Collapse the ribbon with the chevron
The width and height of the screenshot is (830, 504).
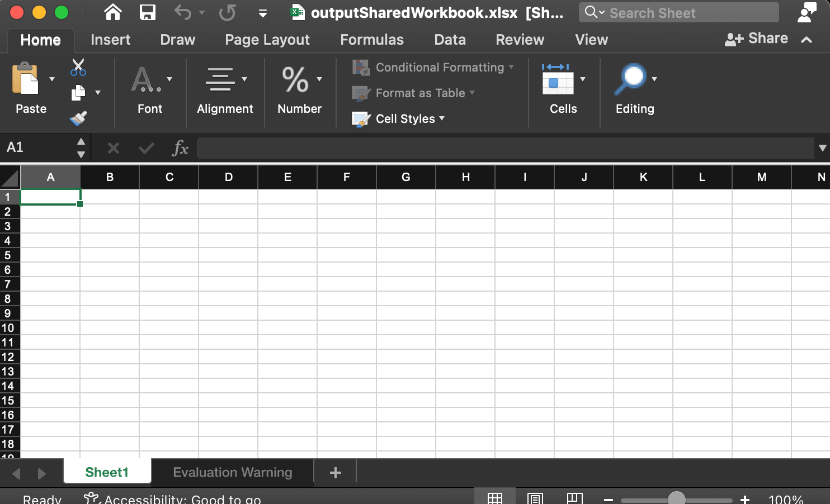[x=807, y=40]
